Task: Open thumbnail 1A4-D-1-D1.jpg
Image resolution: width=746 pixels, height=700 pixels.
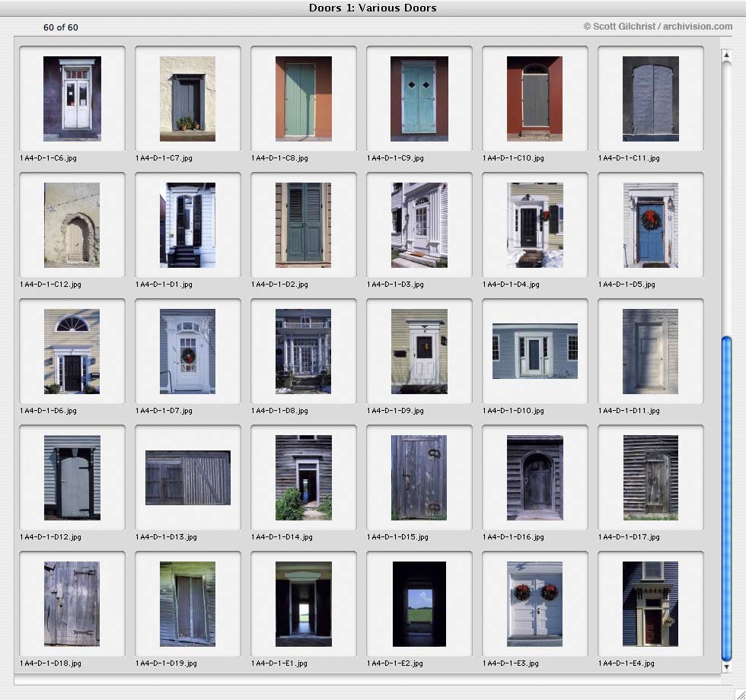Action: pyautogui.click(x=187, y=225)
